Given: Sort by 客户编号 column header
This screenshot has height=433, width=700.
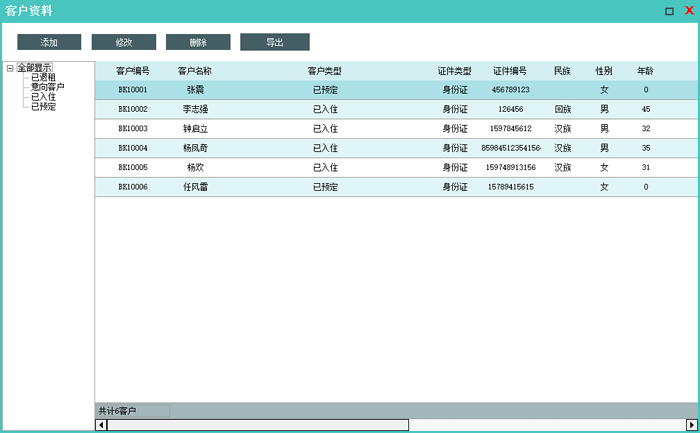Looking at the screenshot, I should [x=133, y=71].
